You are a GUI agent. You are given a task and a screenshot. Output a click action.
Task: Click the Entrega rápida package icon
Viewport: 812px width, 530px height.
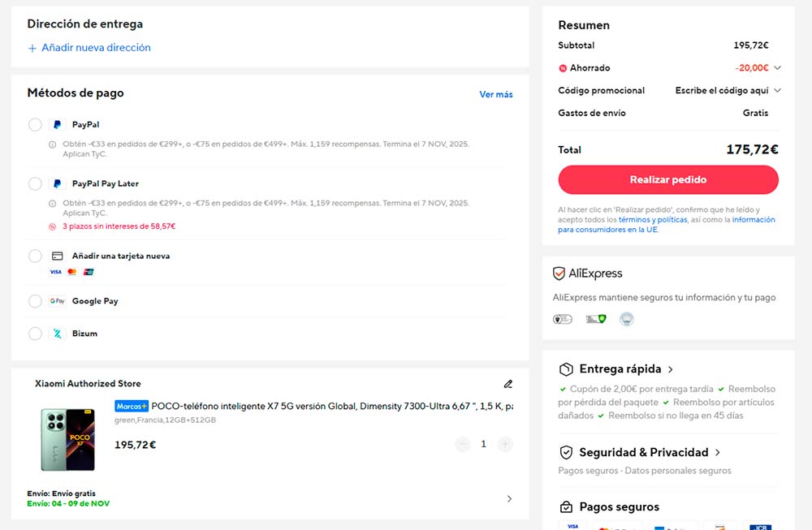coord(566,369)
